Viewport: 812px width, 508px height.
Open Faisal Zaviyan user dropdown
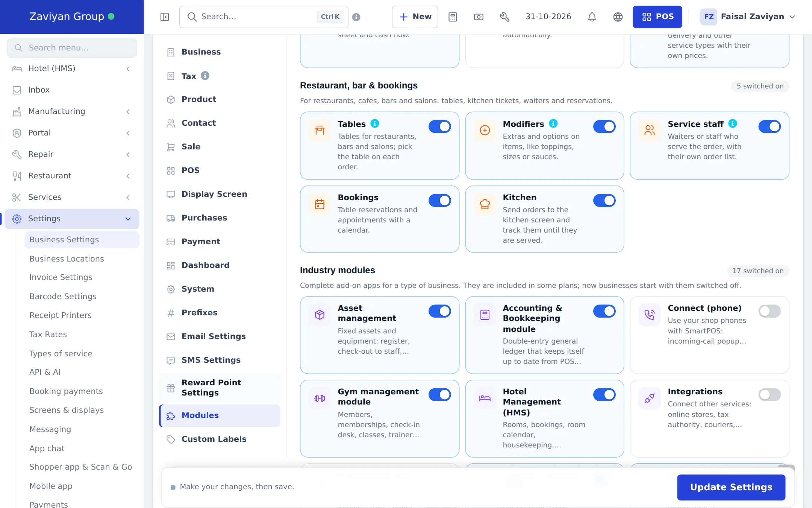tap(748, 17)
